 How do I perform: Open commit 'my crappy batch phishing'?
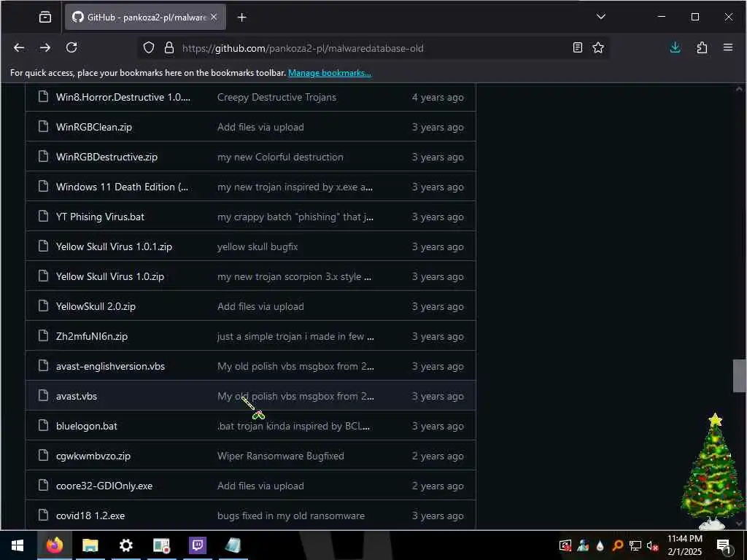pyautogui.click(x=295, y=217)
